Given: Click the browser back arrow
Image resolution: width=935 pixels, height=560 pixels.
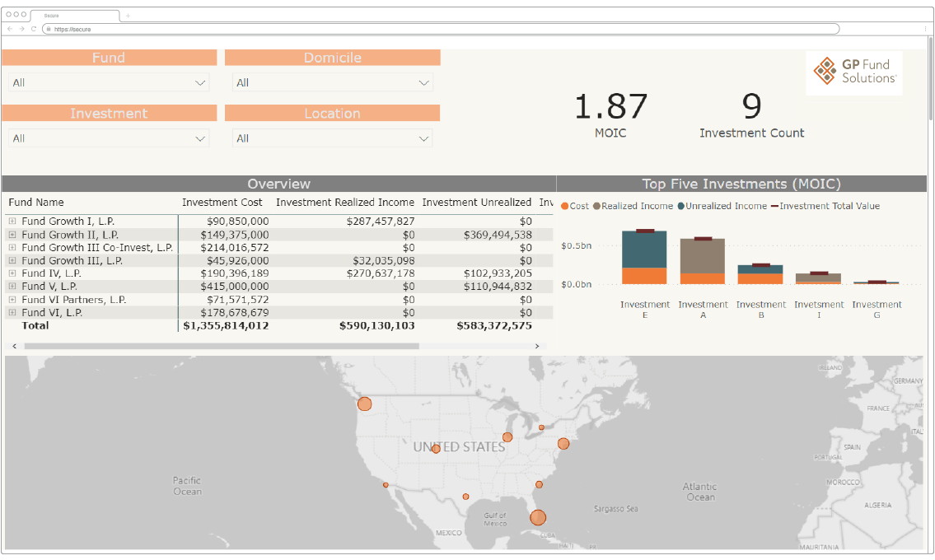Looking at the screenshot, I should [10, 29].
